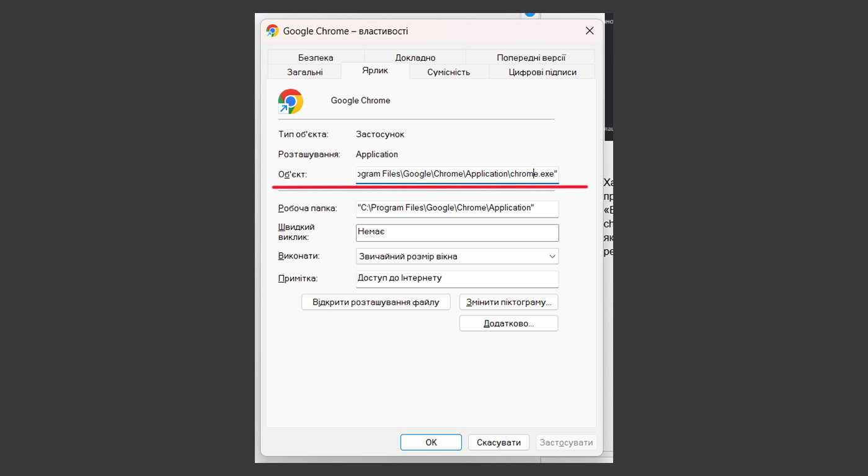Close the Google Chrome properties dialog
This screenshot has height=476, width=868.
590,31
